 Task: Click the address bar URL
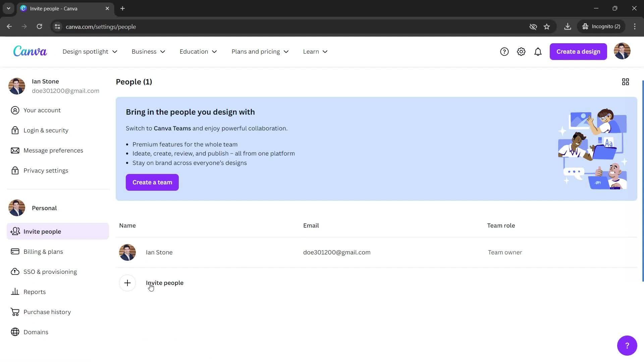[101, 26]
